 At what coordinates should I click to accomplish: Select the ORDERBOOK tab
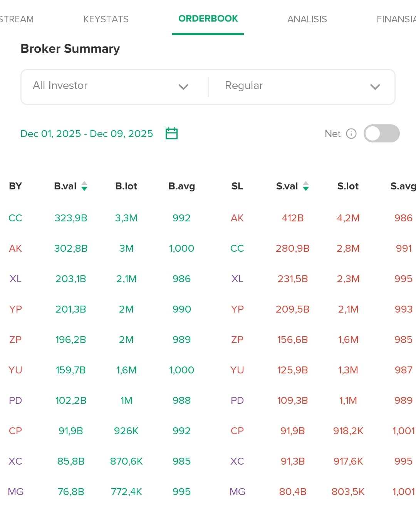[x=208, y=19]
